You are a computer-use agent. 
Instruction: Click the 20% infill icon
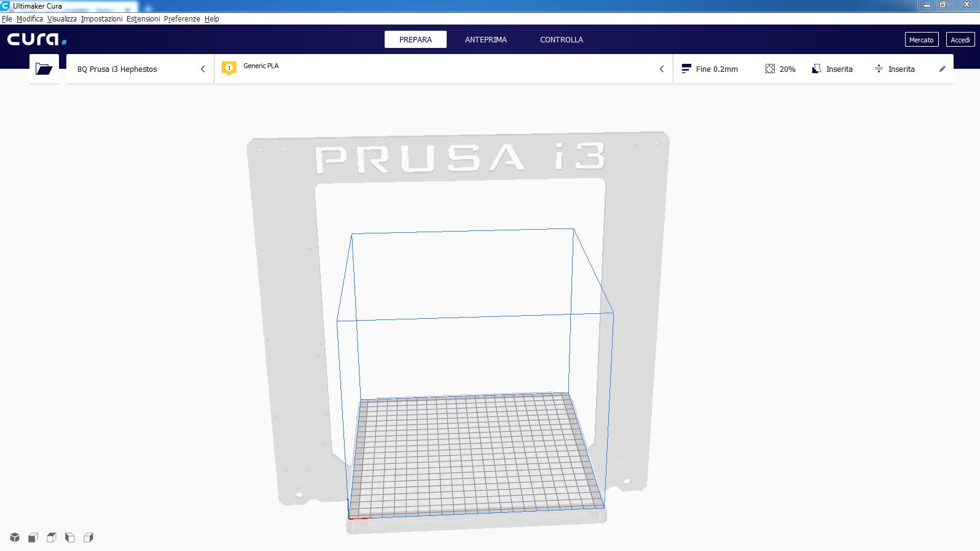tap(770, 69)
